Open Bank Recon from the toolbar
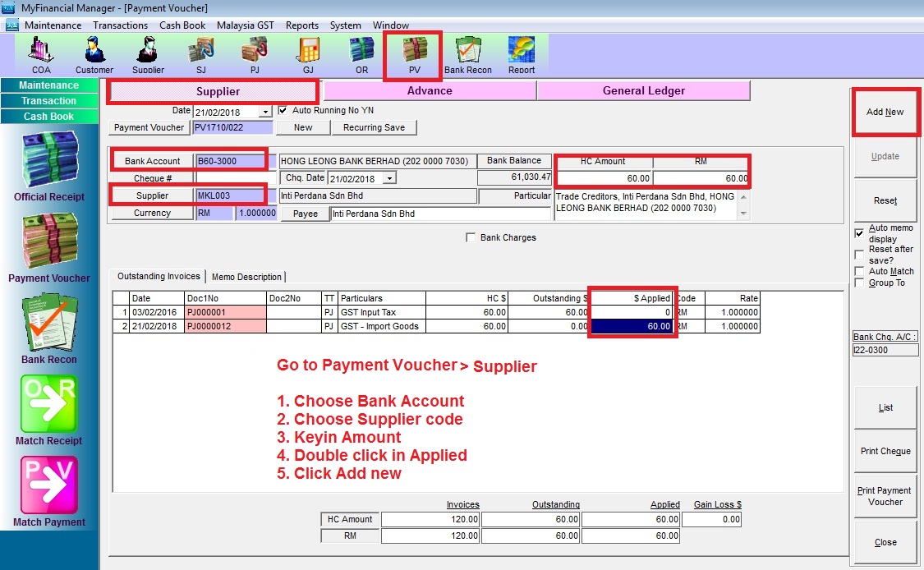The width and height of the screenshot is (924, 570). (468, 54)
